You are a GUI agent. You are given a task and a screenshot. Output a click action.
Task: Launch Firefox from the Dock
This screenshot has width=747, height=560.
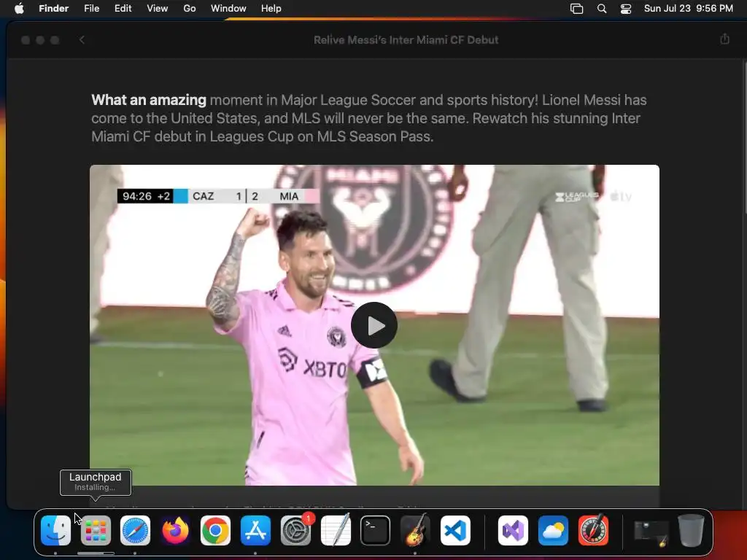(x=175, y=531)
